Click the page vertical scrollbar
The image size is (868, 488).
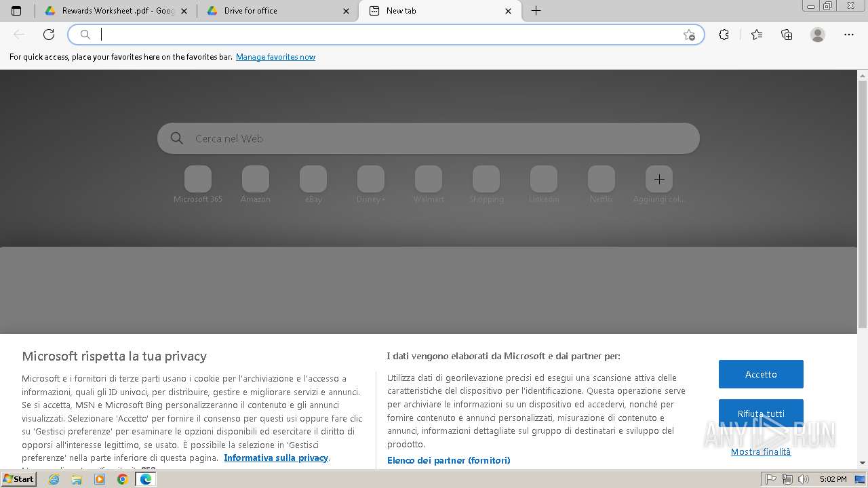tap(863, 203)
